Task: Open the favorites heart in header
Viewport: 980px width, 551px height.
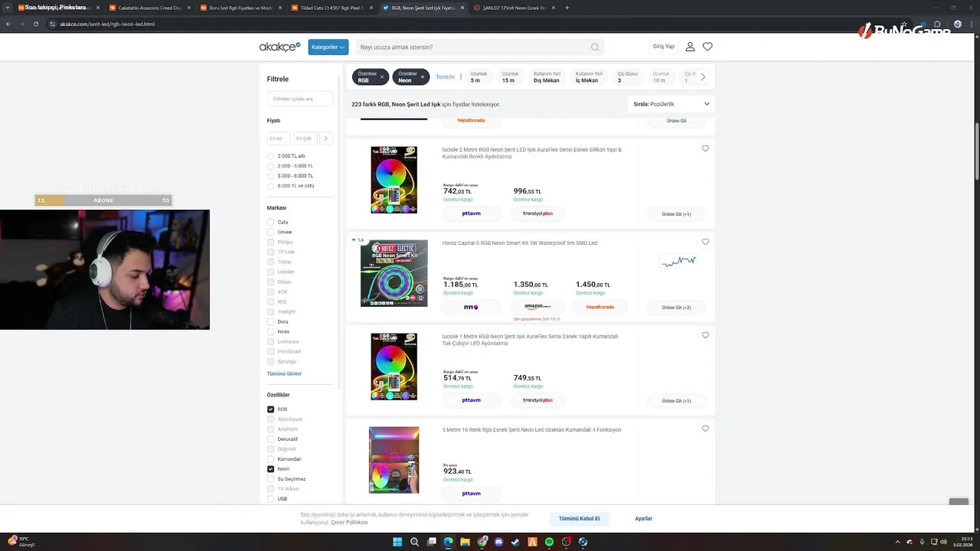Action: pos(707,47)
